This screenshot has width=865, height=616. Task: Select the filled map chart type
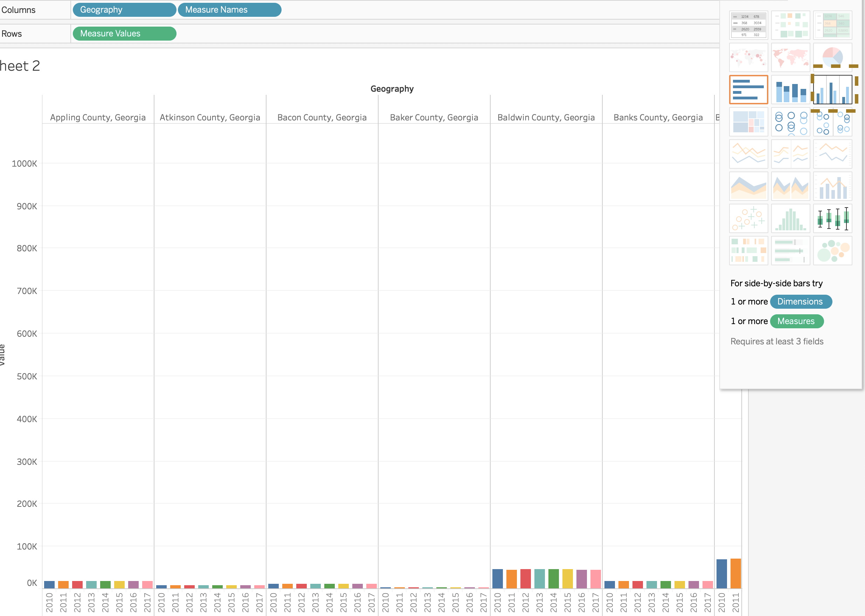tap(791, 57)
